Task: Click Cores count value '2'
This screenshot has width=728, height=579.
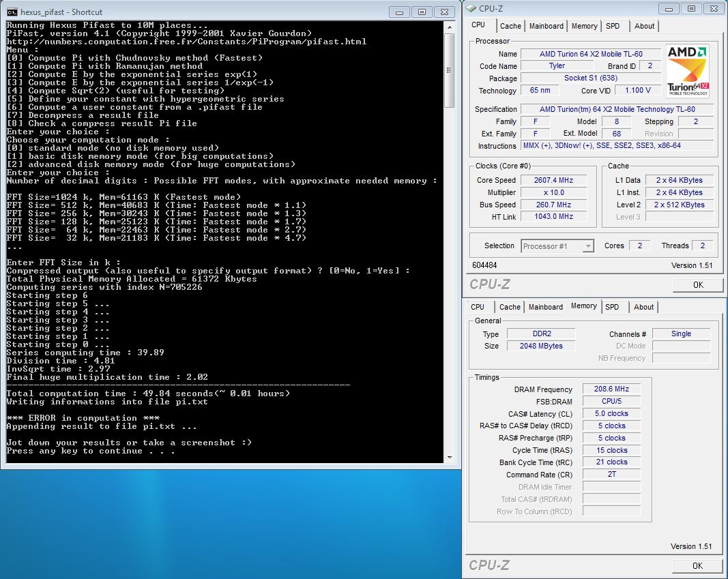Action: tap(639, 246)
